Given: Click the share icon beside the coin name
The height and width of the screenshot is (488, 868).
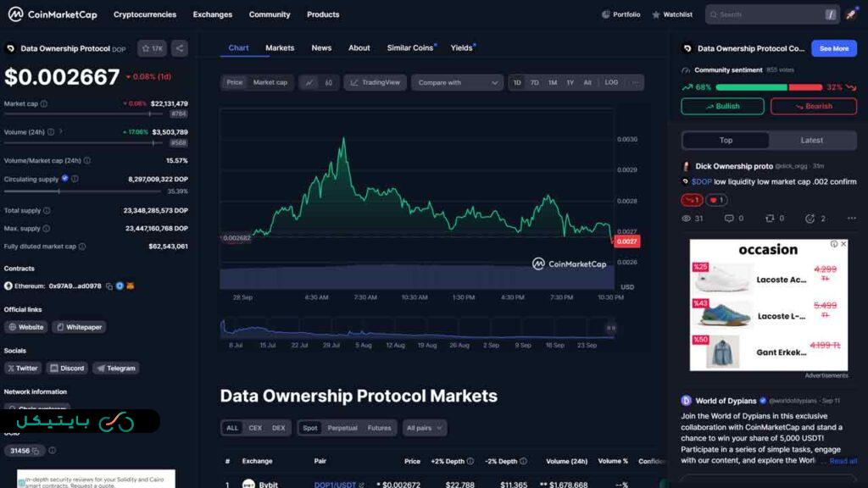Looking at the screenshot, I should point(180,48).
